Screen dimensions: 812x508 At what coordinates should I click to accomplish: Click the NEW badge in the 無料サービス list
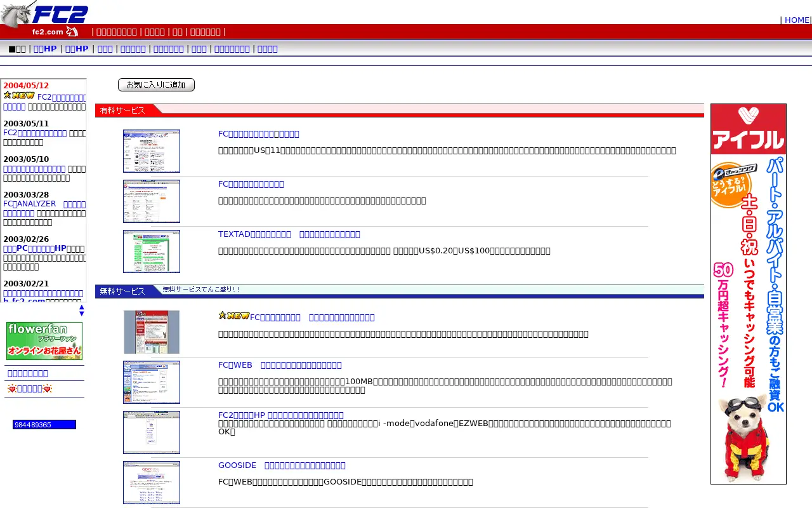(x=233, y=315)
